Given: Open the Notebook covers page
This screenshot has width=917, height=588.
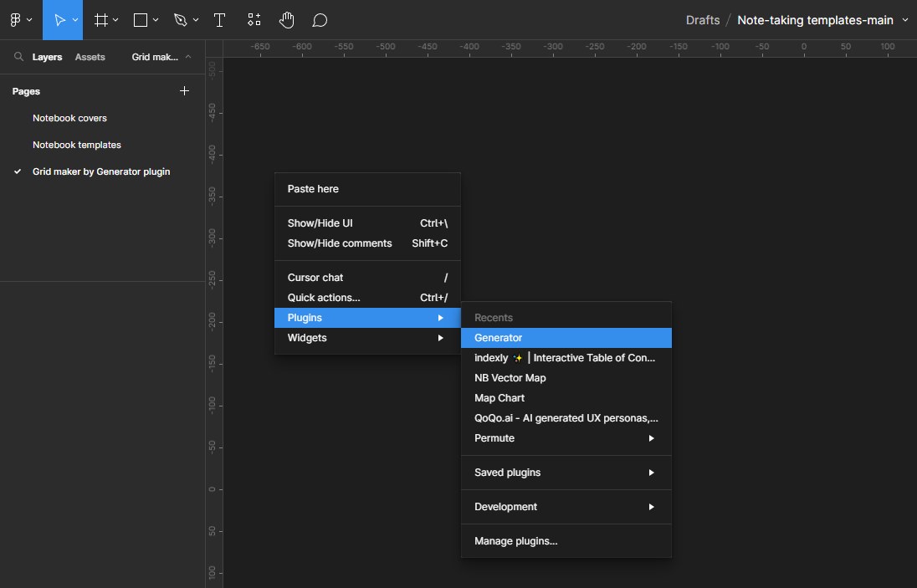Looking at the screenshot, I should coord(69,118).
